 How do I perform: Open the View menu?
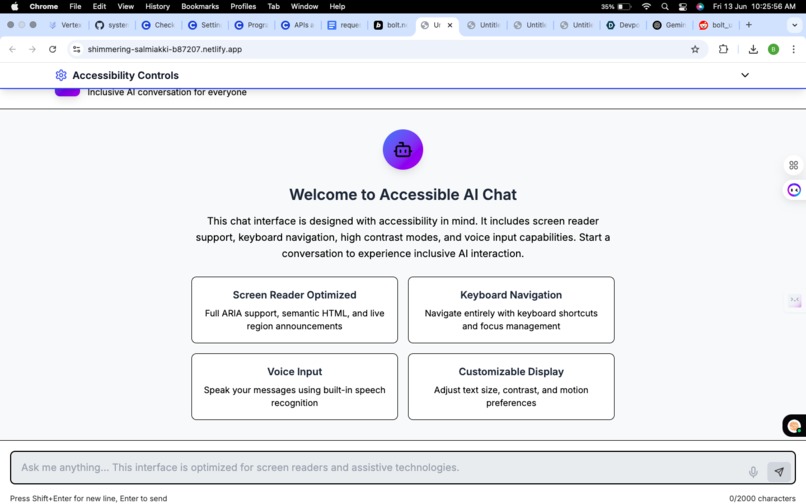point(125,6)
